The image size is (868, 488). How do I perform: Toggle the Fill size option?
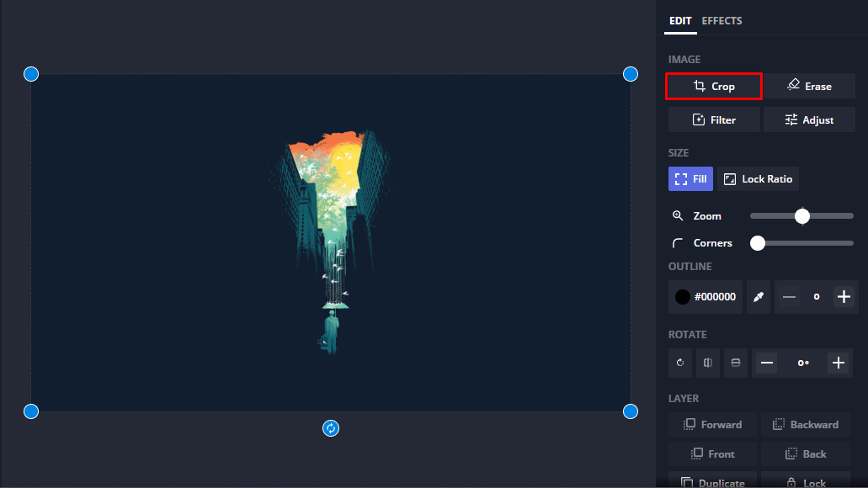pyautogui.click(x=690, y=178)
